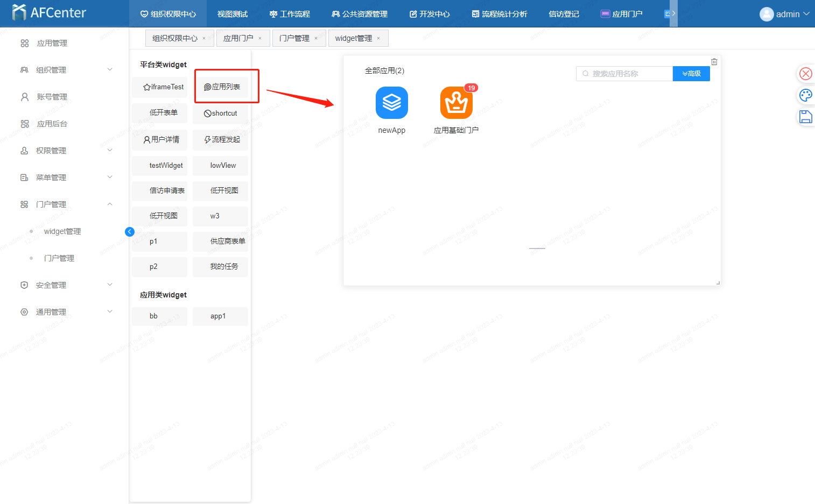This screenshot has height=504, width=815.
Task: Collapse the 门户管理 sidebar menu
Action: pyautogui.click(x=66, y=204)
